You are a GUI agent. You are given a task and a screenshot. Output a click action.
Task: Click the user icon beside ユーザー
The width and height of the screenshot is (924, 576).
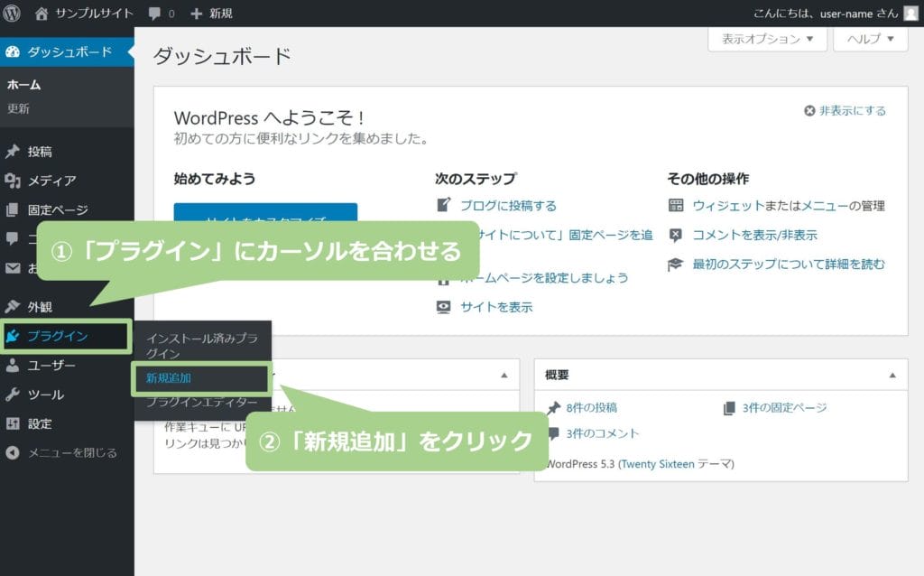point(13,366)
